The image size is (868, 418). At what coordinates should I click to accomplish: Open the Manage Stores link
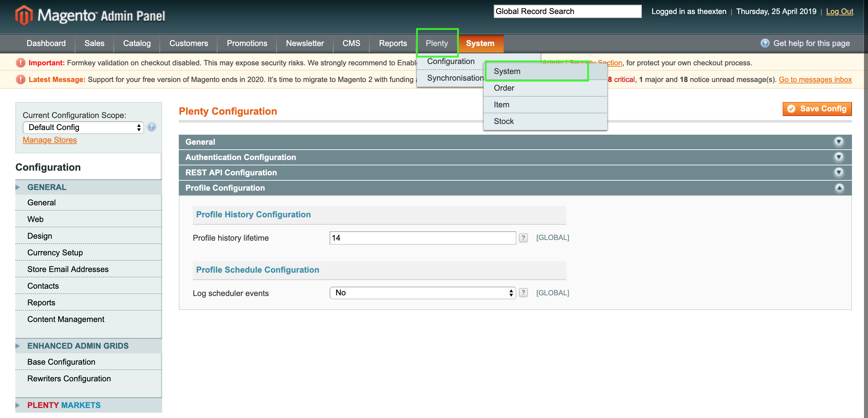click(50, 140)
